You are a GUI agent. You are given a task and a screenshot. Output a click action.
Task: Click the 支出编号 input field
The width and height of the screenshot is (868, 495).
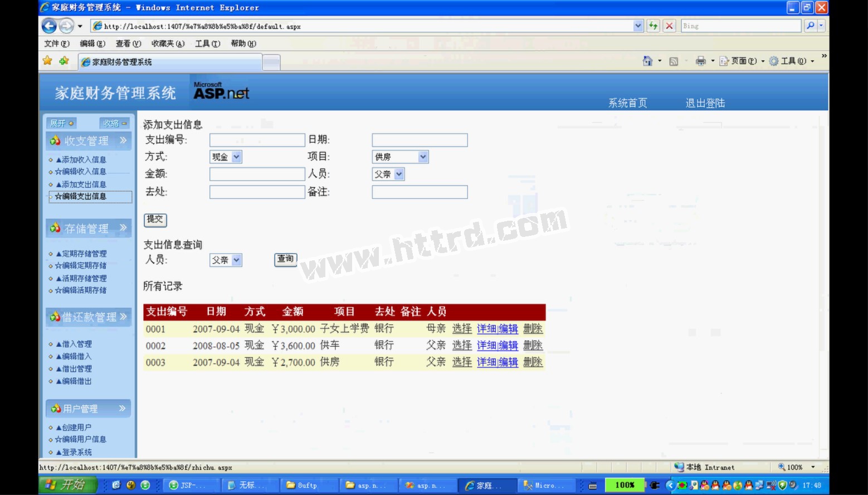click(257, 140)
